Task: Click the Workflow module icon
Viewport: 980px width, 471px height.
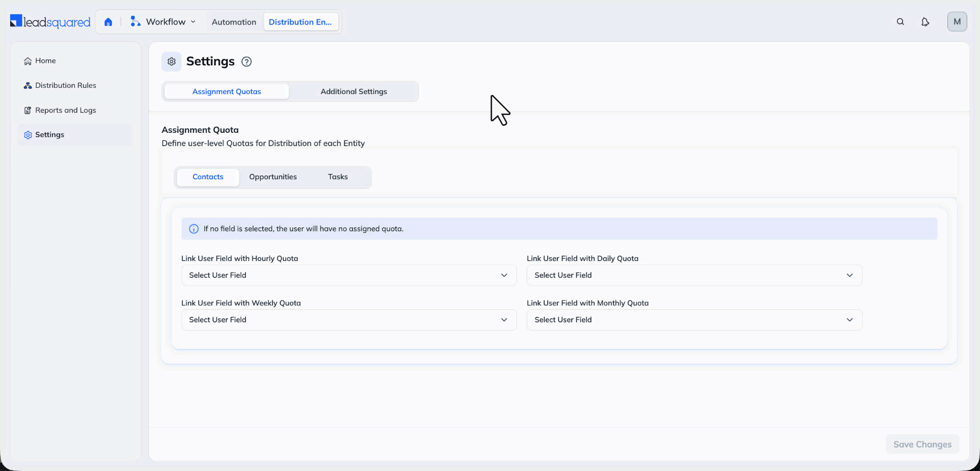Action: click(135, 21)
